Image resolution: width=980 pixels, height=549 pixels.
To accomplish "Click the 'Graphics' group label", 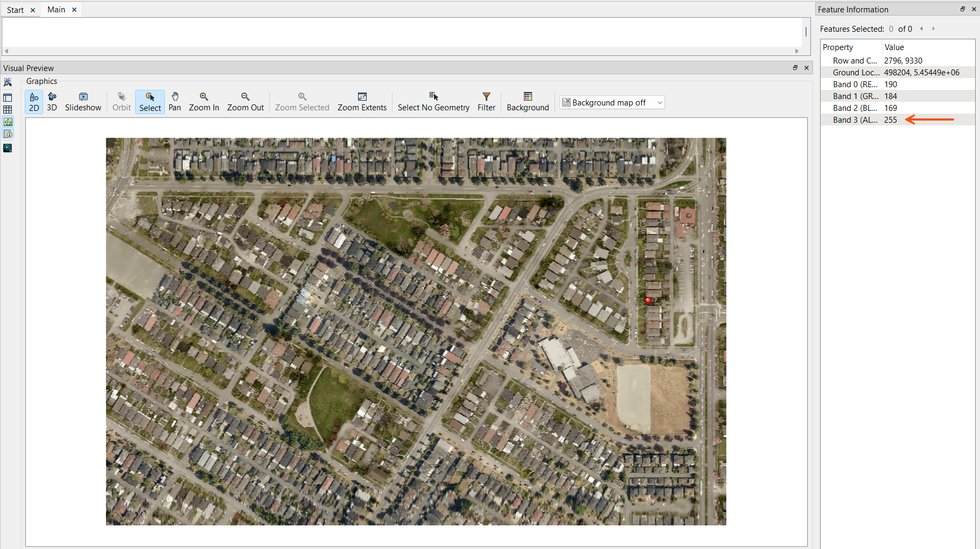I will 41,81.
